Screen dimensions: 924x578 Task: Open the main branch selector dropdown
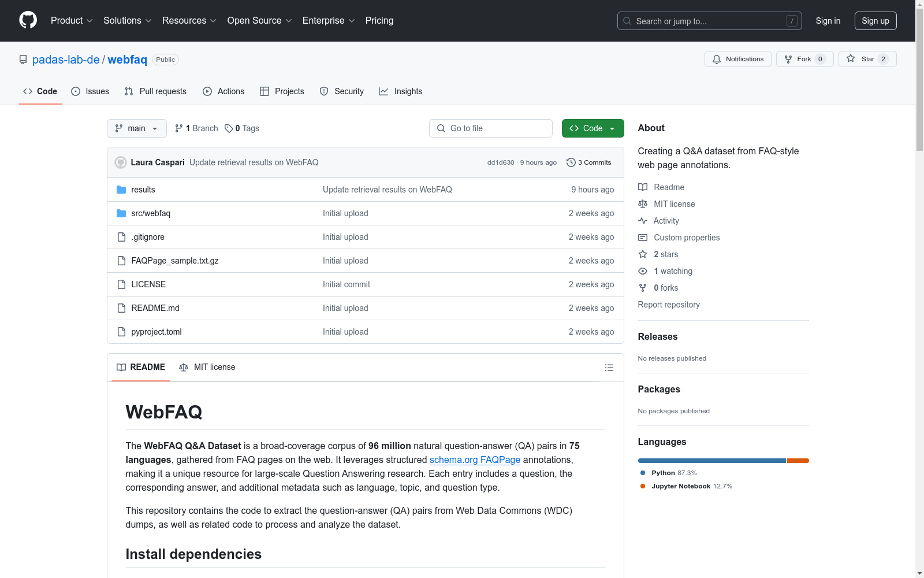(137, 128)
